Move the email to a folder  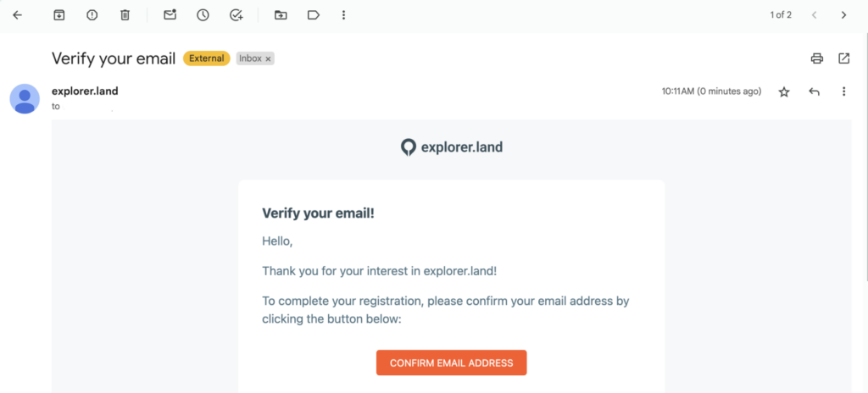pyautogui.click(x=281, y=15)
